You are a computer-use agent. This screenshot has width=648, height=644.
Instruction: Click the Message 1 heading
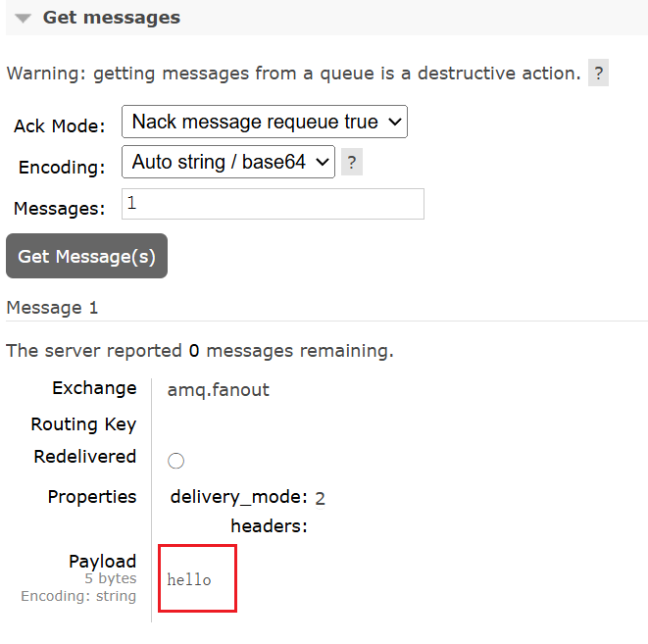point(52,308)
